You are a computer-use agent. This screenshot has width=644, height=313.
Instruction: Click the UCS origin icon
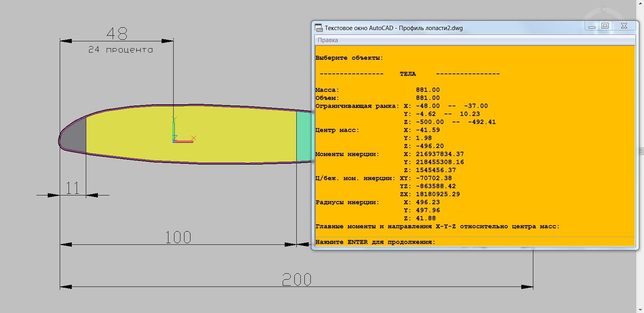[x=174, y=141]
